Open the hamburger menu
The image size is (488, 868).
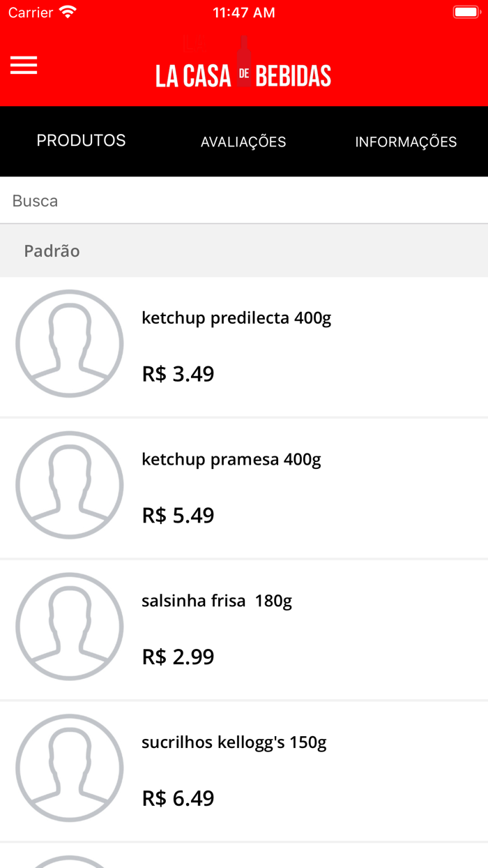tap(24, 65)
